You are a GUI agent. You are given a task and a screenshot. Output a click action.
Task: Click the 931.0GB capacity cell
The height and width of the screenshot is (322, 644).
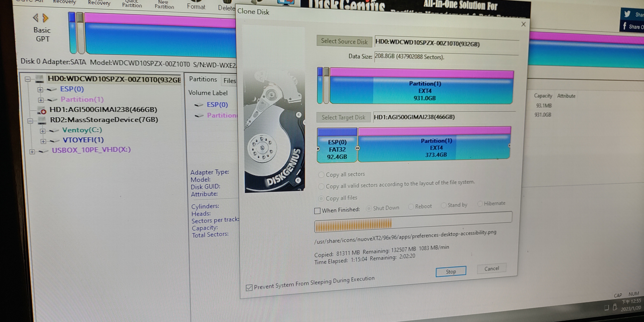pos(543,115)
